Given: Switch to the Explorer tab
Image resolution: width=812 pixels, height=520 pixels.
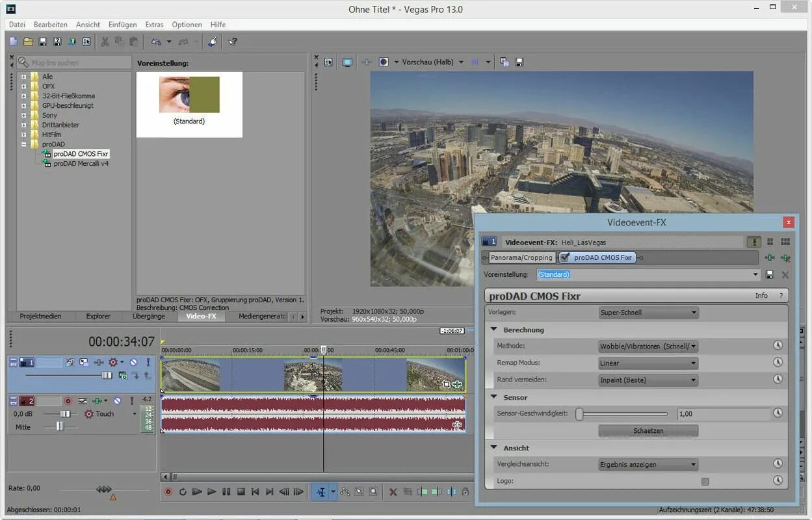Looking at the screenshot, I should (x=98, y=317).
